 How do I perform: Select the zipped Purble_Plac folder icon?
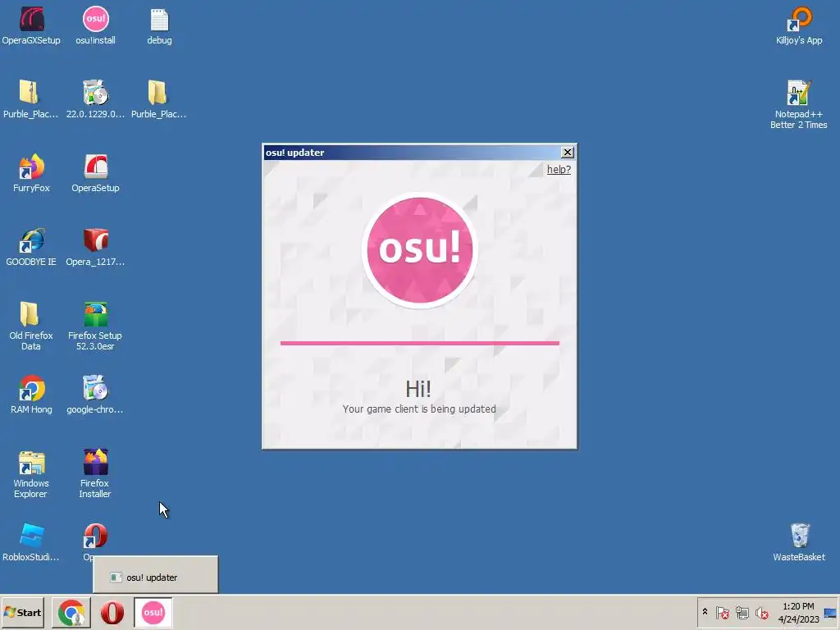30,99
